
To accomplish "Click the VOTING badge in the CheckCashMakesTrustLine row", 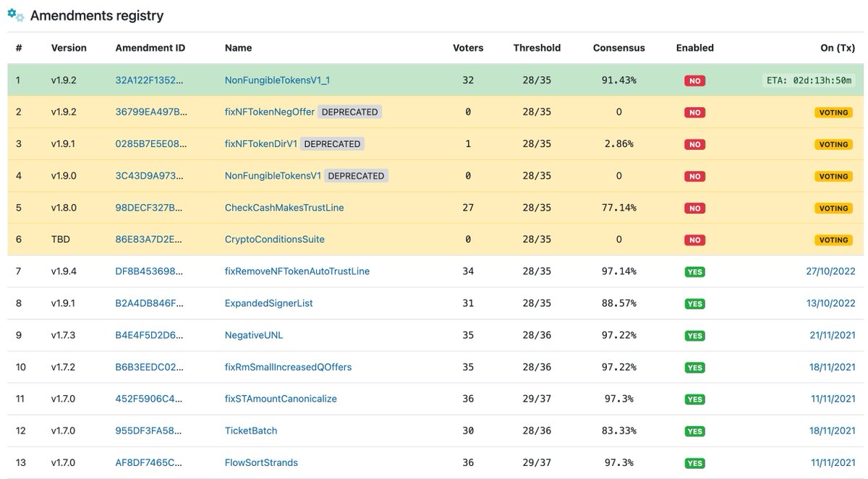I will [833, 208].
